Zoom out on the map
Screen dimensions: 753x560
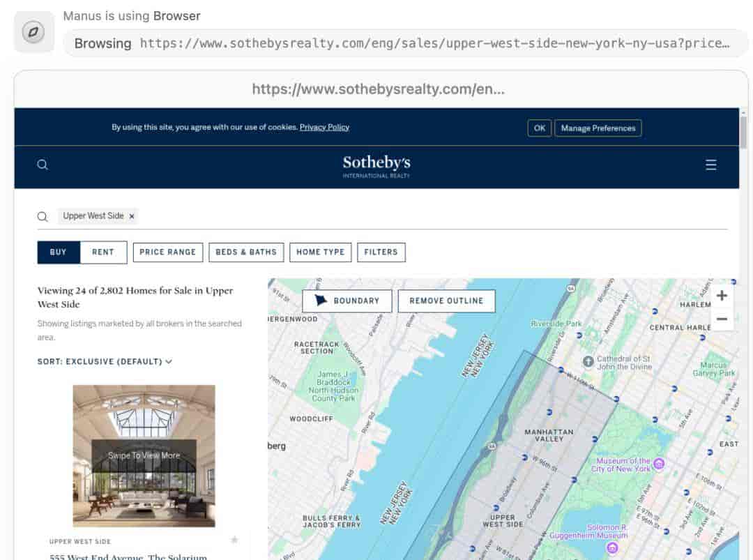point(722,319)
